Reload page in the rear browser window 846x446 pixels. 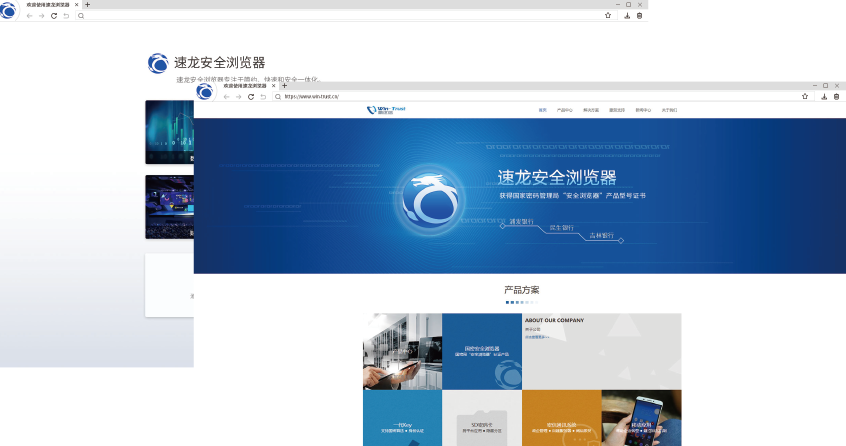54,16
